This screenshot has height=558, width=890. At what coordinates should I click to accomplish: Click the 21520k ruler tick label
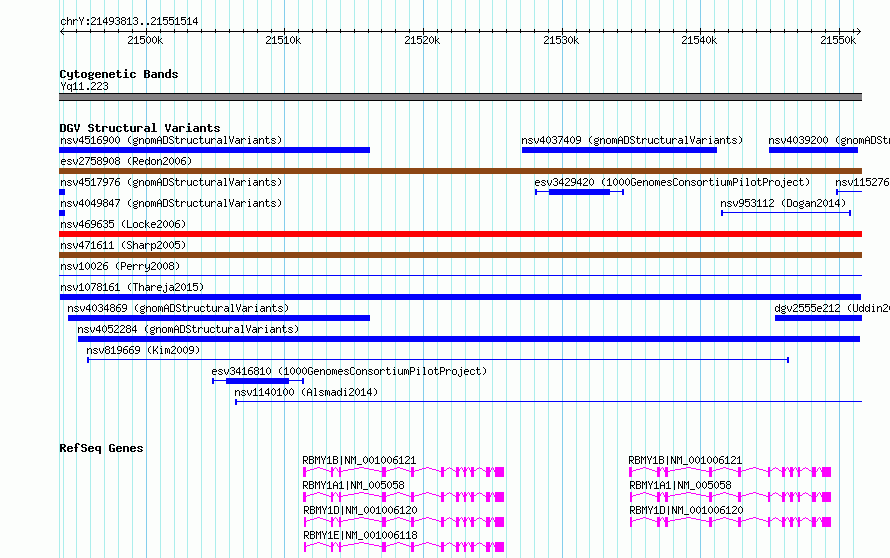422,40
